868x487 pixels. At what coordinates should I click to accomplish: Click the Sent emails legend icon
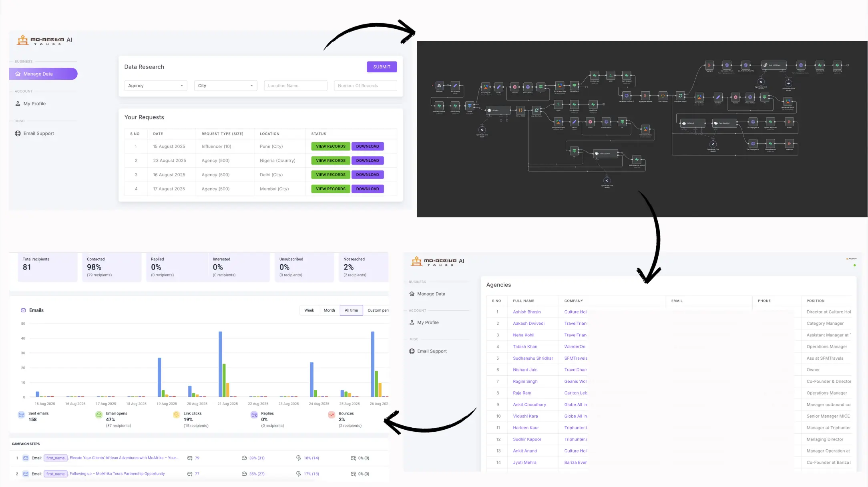(21, 415)
